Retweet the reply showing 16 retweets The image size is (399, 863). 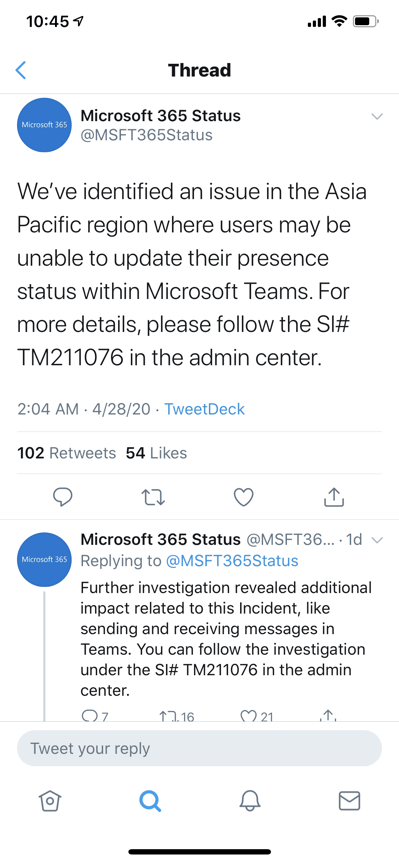click(177, 715)
